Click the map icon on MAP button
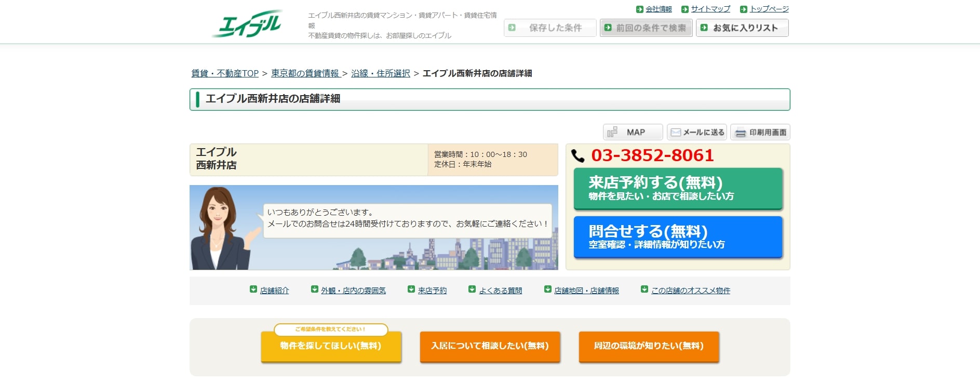The width and height of the screenshot is (980, 381). coord(613,132)
